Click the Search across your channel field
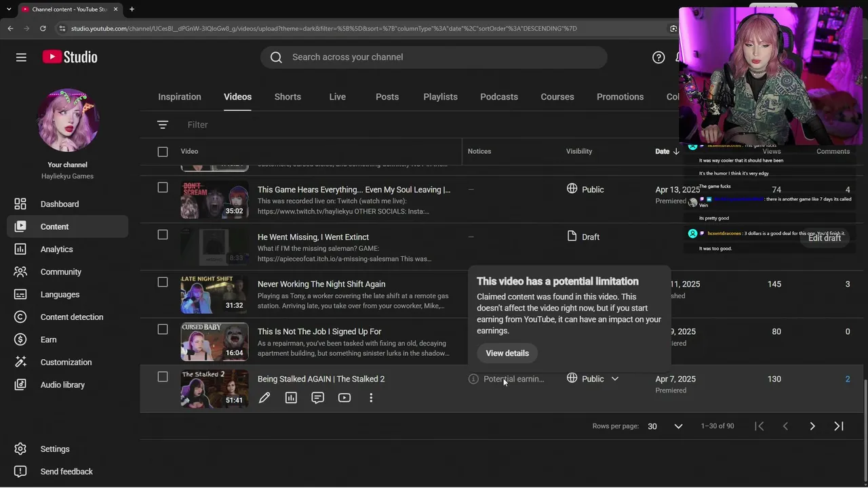This screenshot has height=488, width=868. pos(434,57)
